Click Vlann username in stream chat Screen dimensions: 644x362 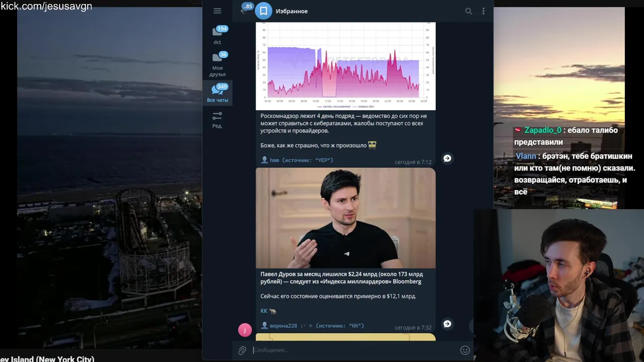(x=526, y=156)
